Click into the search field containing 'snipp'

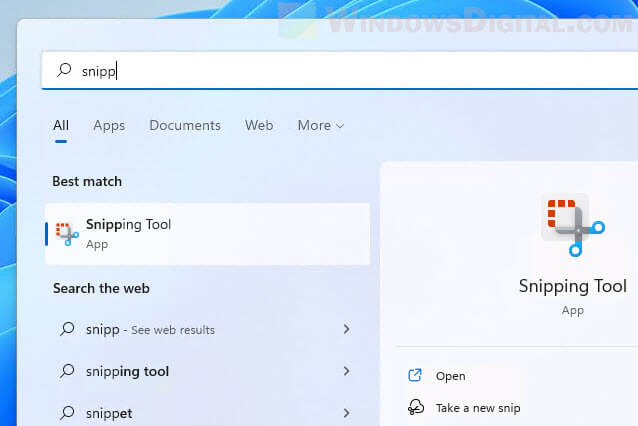(x=340, y=71)
